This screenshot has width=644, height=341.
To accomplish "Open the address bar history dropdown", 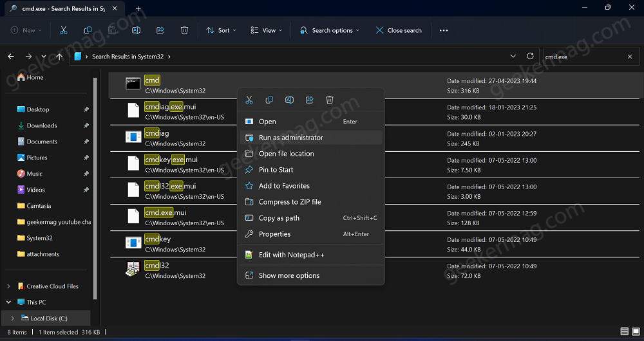I will coord(513,56).
